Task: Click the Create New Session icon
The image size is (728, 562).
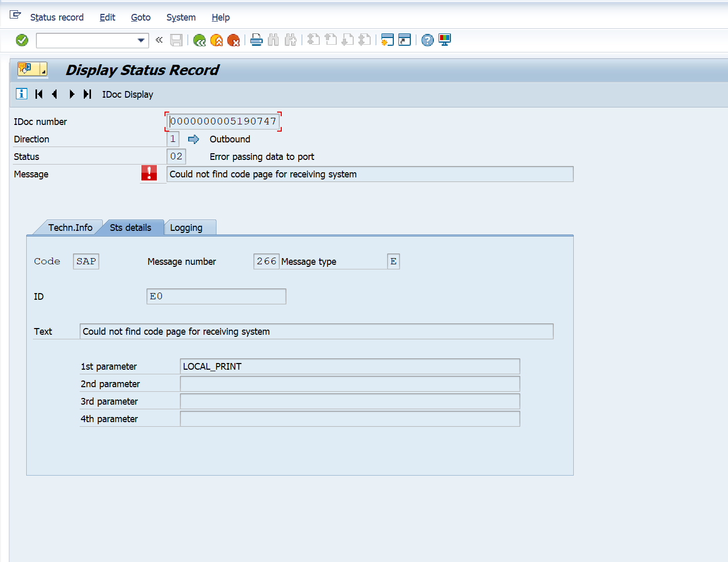Action: pos(388,40)
